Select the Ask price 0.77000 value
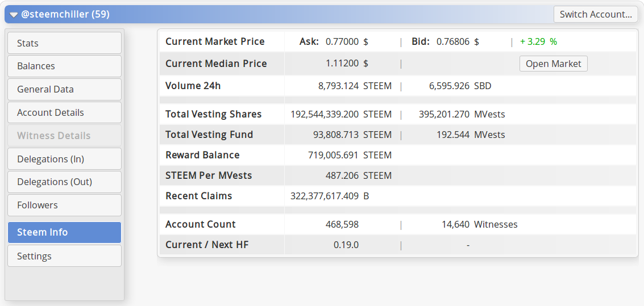 (342, 41)
